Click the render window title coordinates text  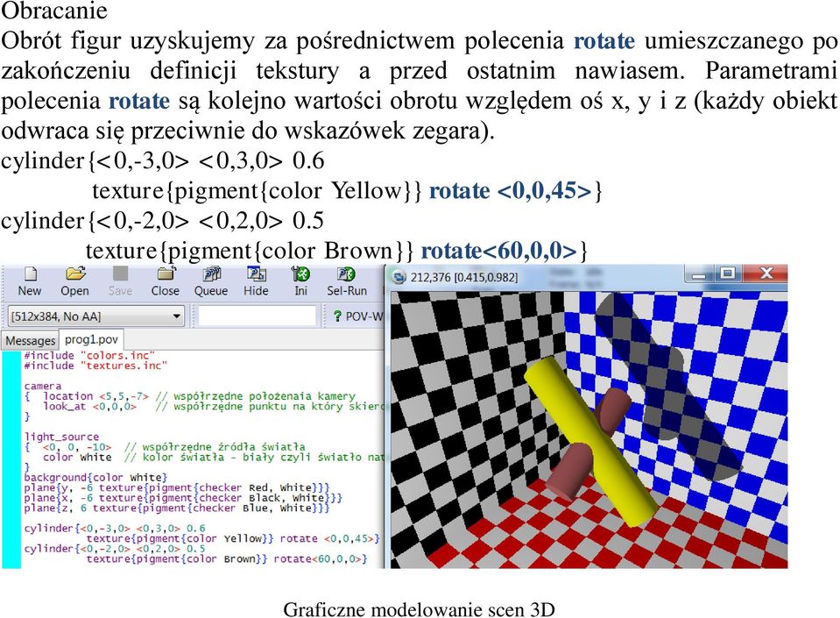[x=464, y=278]
